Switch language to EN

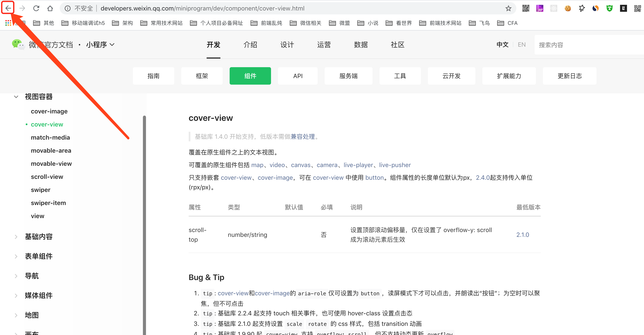click(x=522, y=44)
